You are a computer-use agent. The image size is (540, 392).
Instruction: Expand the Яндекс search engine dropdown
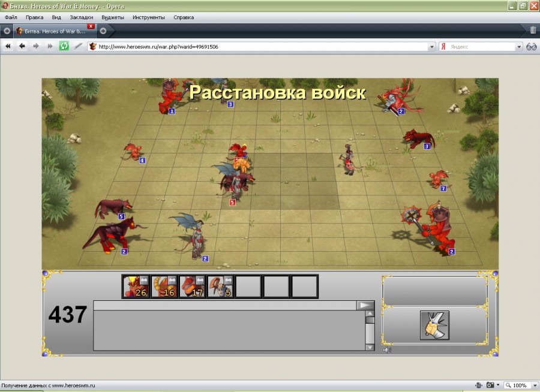point(519,46)
